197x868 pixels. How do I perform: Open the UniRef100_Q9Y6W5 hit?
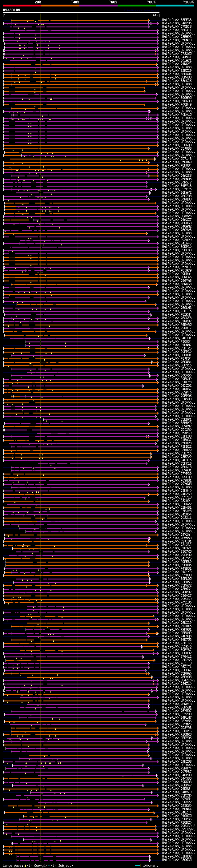(177, 484)
